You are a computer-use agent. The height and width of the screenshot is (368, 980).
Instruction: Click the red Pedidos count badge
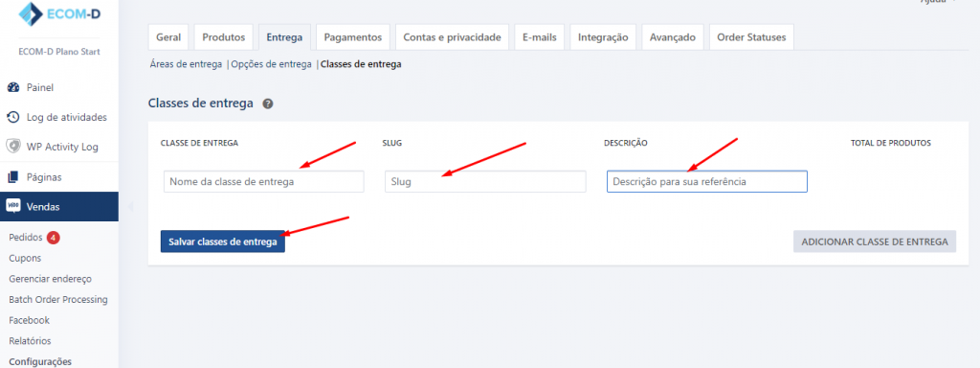point(54,238)
